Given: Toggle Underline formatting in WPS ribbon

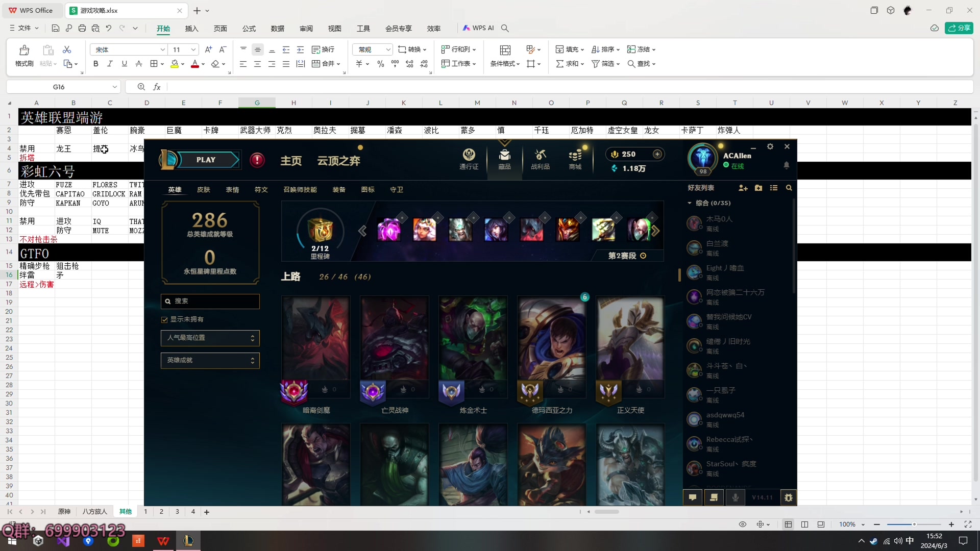Looking at the screenshot, I should pyautogui.click(x=124, y=64).
